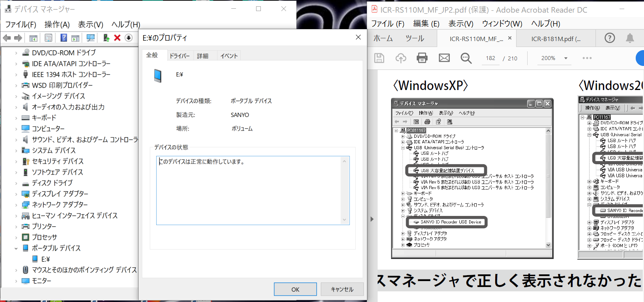Open the three-dots more tools menu
The width and height of the screenshot is (644, 302).
tap(587, 58)
